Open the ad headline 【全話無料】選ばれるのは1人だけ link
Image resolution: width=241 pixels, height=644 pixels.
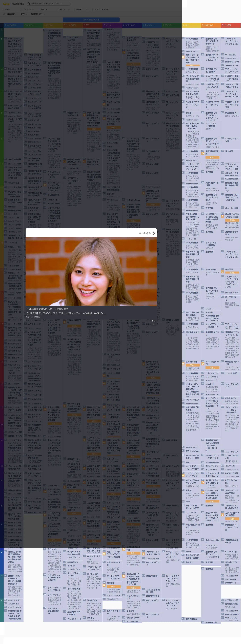tap(66, 313)
